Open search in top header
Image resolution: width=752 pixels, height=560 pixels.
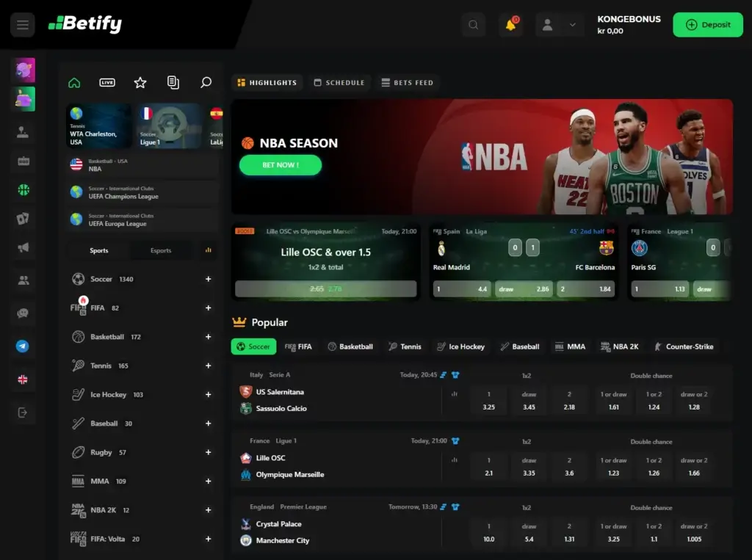(x=474, y=25)
